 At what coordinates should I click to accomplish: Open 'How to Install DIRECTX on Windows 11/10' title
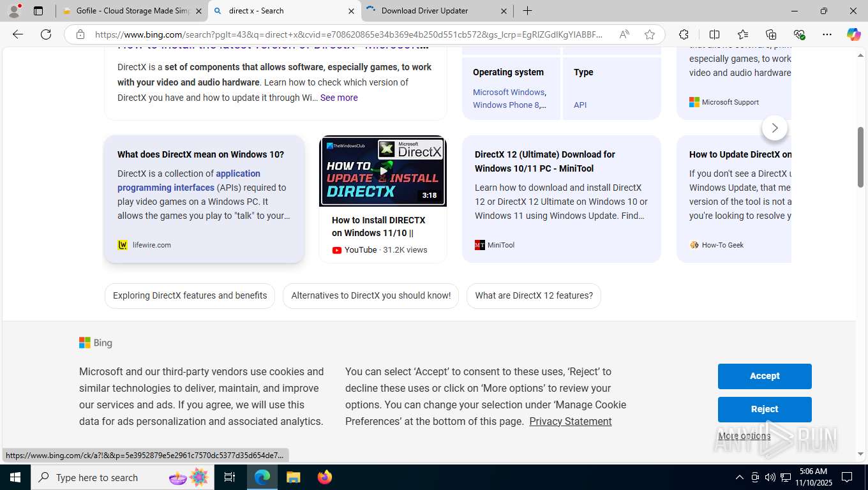(x=378, y=226)
